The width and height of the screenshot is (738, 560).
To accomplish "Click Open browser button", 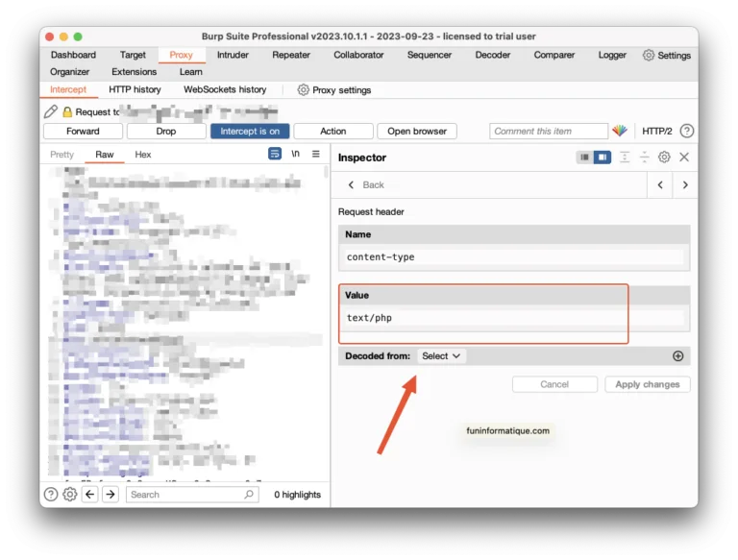I will coord(417,132).
